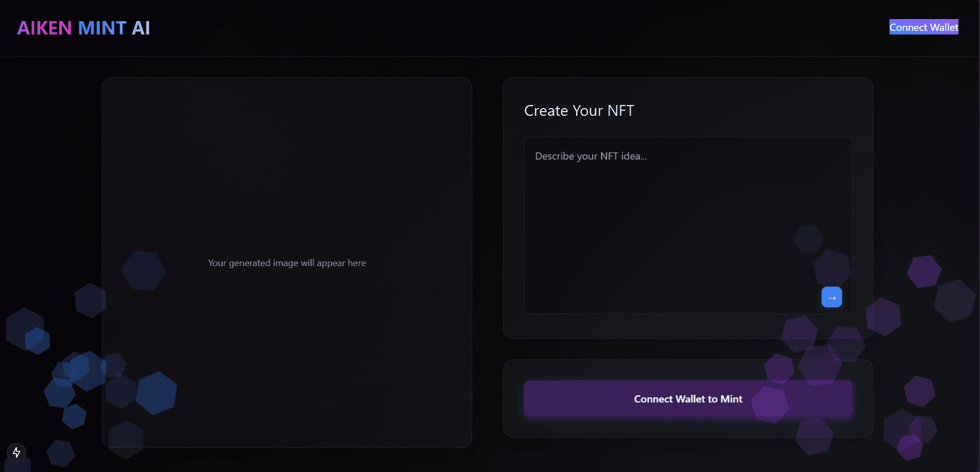
Task: Click the word AIKEN in the logo
Action: (x=44, y=28)
